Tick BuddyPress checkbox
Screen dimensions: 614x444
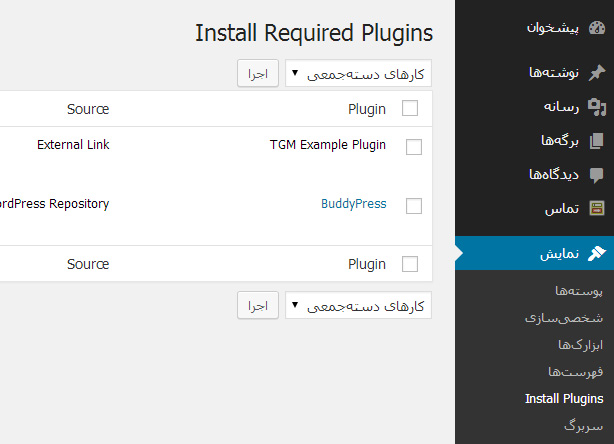click(414, 206)
